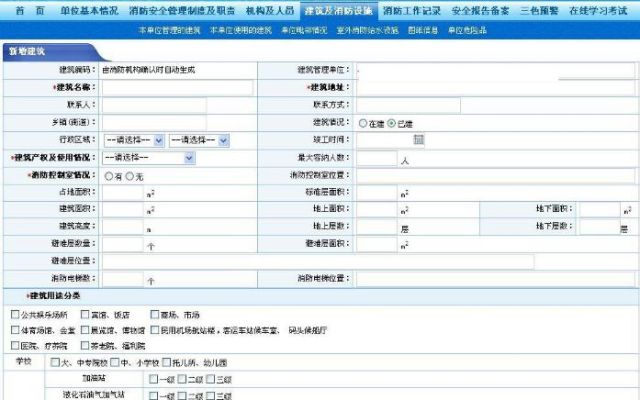Choose 无 for 消防控制室情况
The height and width of the screenshot is (400, 640).
129,176
